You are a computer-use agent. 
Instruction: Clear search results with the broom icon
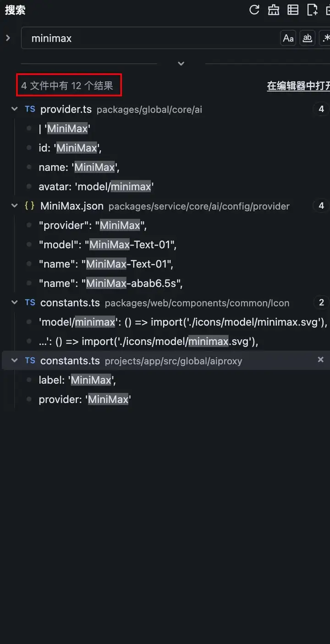coord(274,10)
